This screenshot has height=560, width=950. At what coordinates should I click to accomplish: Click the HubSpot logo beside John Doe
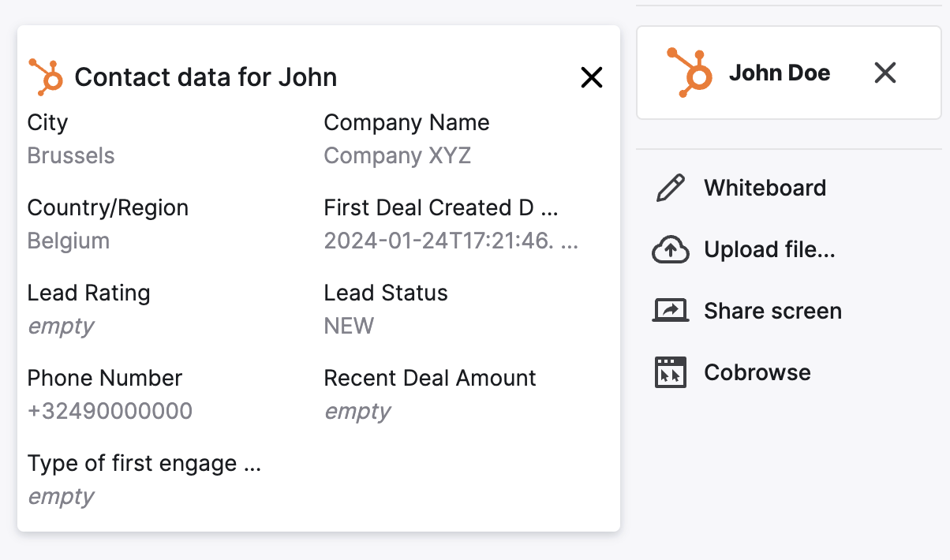tap(690, 73)
